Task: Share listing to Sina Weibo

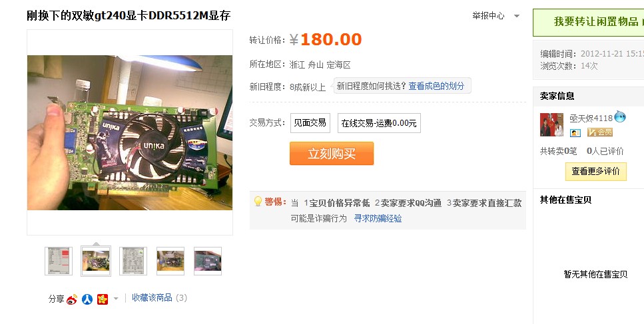Action: pyautogui.click(x=72, y=299)
